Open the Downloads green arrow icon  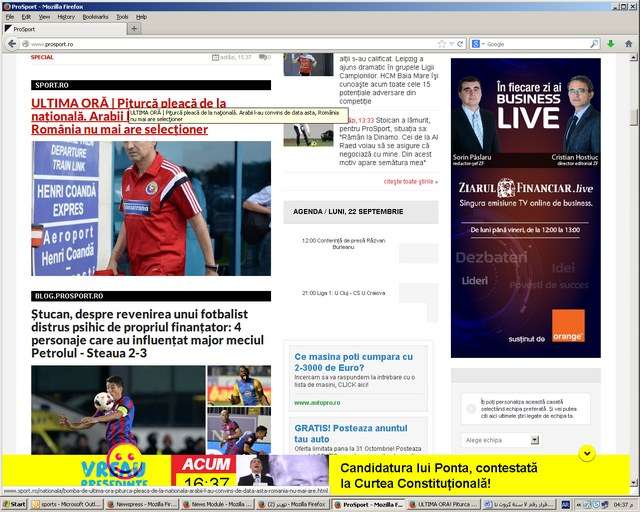click(611, 44)
